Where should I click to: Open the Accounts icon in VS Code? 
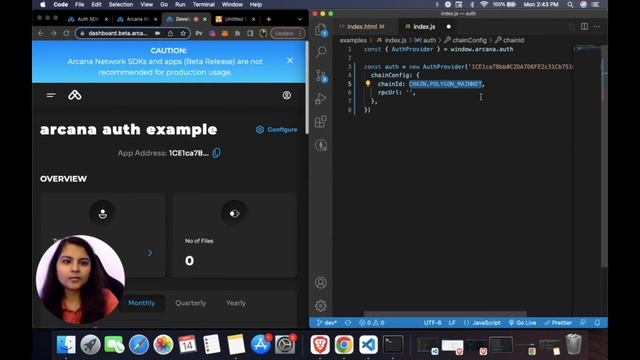tap(321, 282)
